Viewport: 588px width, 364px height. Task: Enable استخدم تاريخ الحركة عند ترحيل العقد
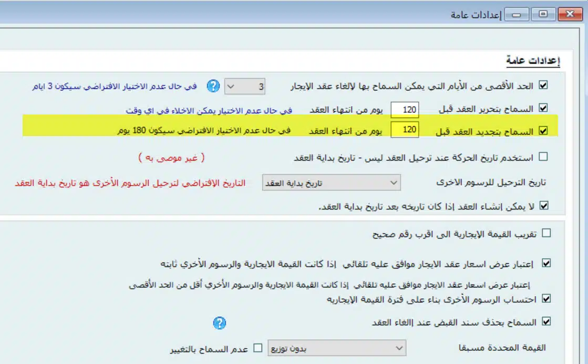(543, 157)
